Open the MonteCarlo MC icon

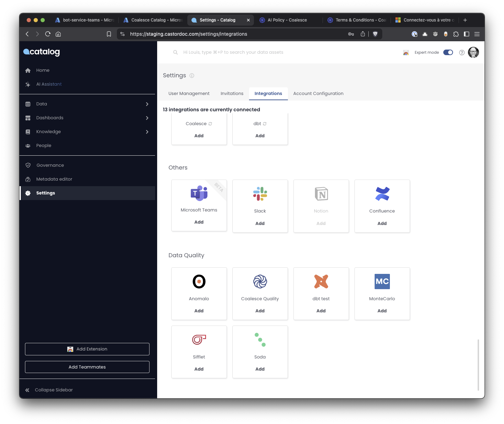(382, 282)
